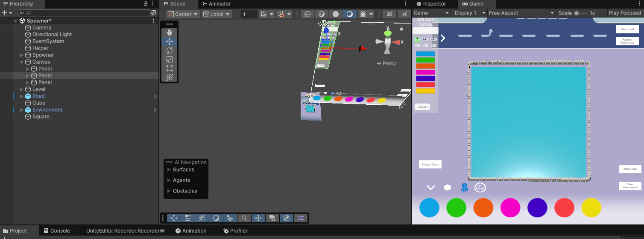Click the magenta color circle in Game view
Viewport: 644px width, 239px height.
coord(510,208)
